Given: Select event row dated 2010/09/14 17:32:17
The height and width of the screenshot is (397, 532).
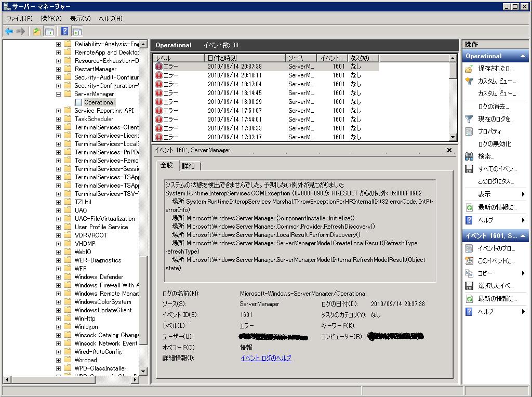Looking at the screenshot, I should 267,137.
